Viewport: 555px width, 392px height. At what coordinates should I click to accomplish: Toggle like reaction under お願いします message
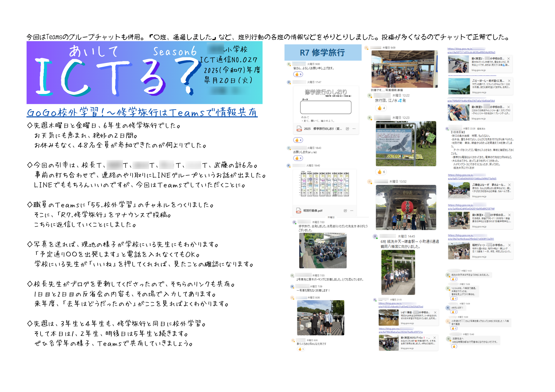click(x=298, y=158)
